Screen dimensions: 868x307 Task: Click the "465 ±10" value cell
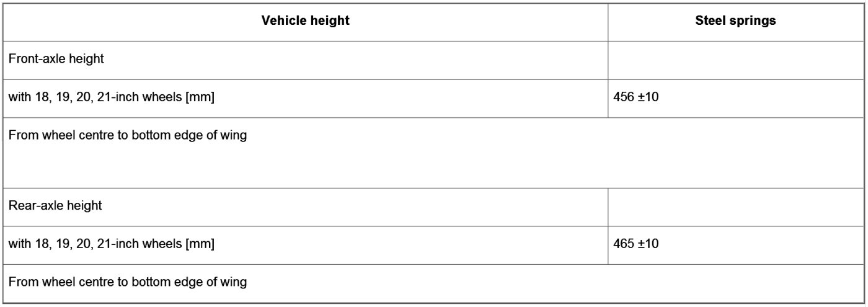[635, 244]
